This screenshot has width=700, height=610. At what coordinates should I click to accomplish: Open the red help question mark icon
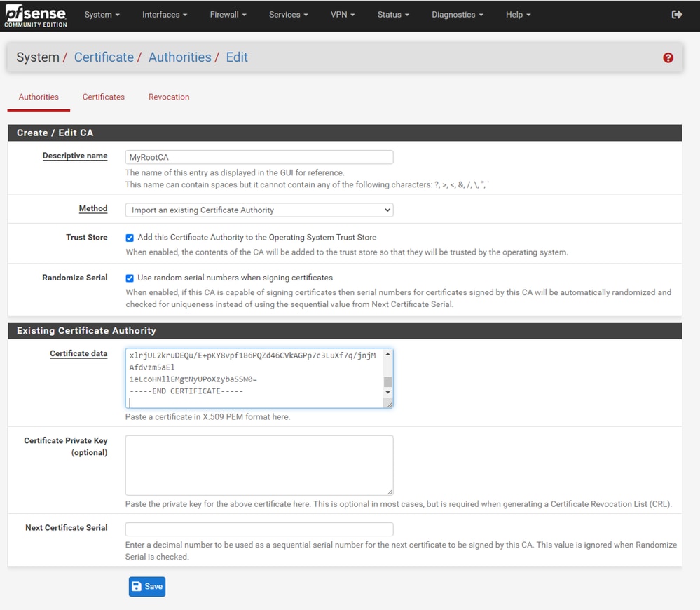coord(668,57)
